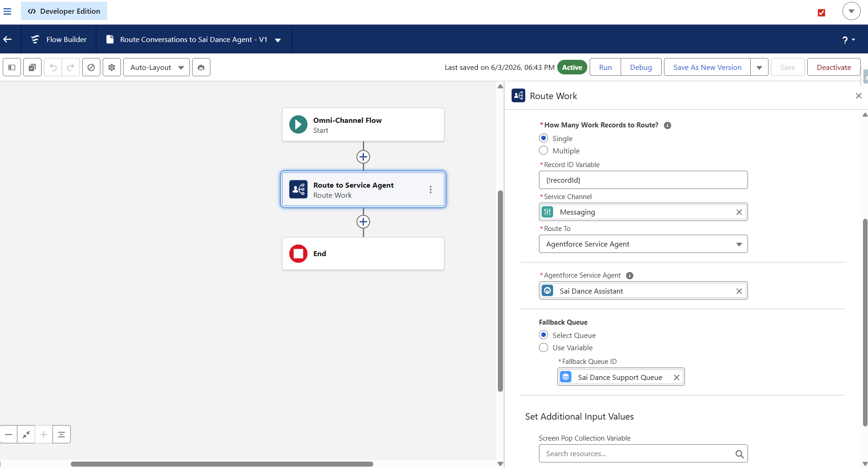
Task: Click the Sai Dance Assistant agent icon
Action: point(548,291)
